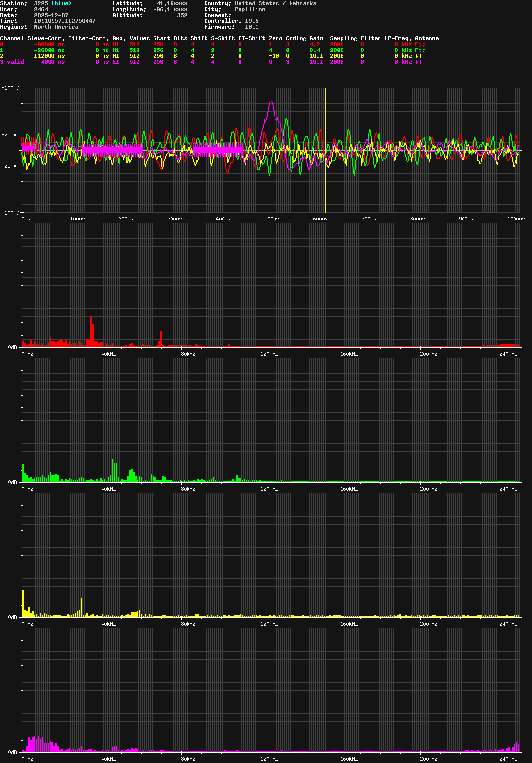Click the altitude value "352"
Screen dimensions: 532x763
[182, 15]
